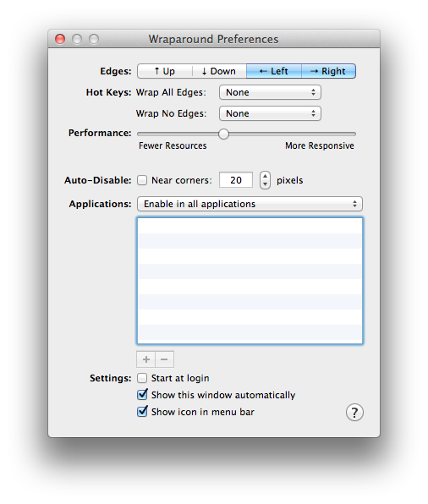This screenshot has height=504, width=428.
Task: Click the Help question mark button
Action: pyautogui.click(x=354, y=412)
